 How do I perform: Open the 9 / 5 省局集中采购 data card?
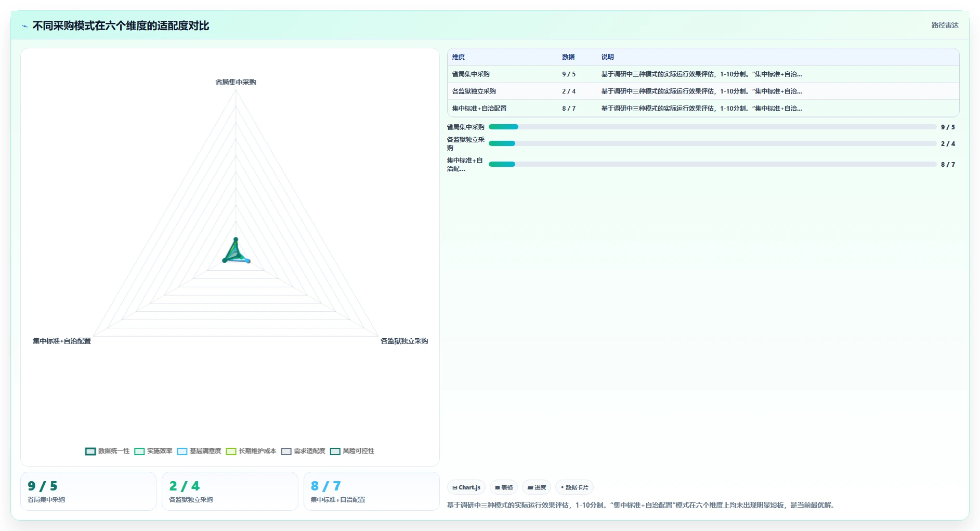pyautogui.click(x=88, y=491)
